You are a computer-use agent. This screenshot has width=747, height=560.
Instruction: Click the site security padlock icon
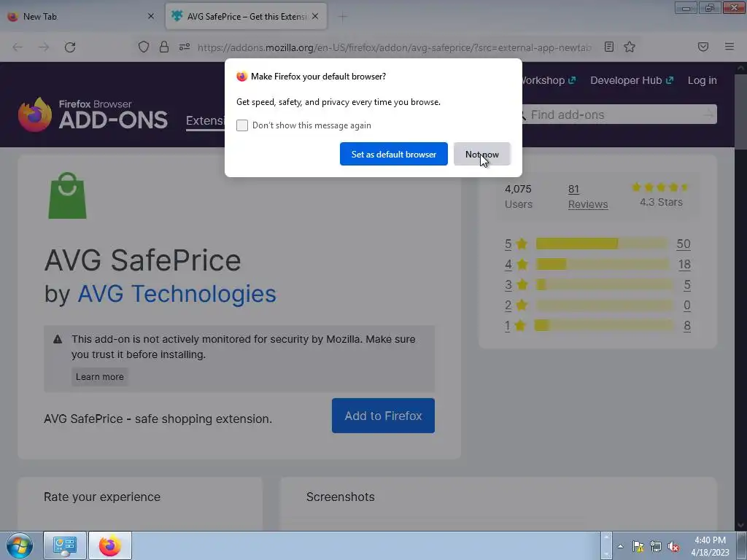click(164, 47)
